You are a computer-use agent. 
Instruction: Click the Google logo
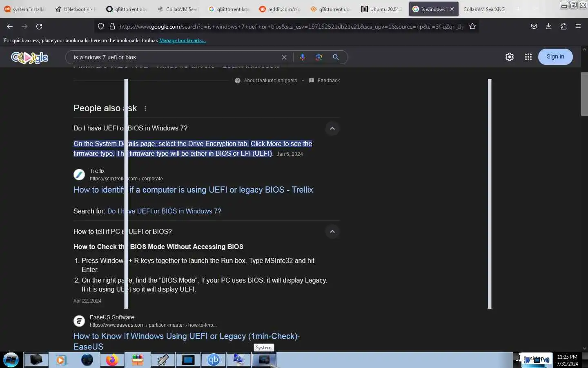tap(29, 57)
